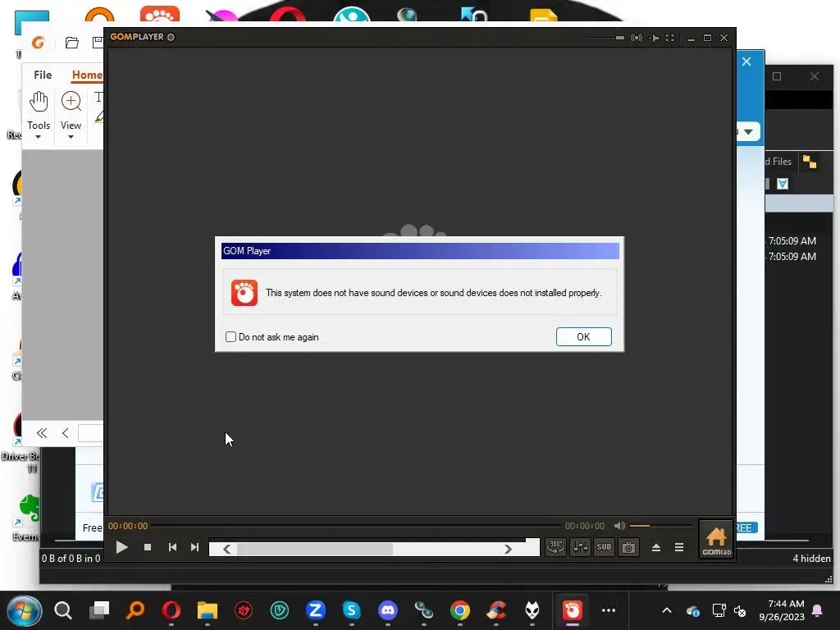Click the muted volume tray icon

(x=740, y=610)
